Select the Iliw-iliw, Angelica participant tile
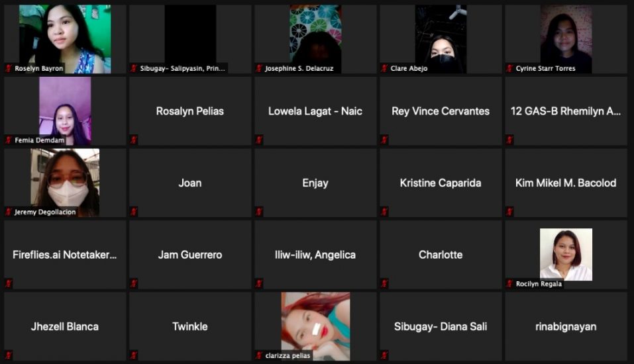Image resolution: width=634 pixels, height=364 pixels. point(315,255)
